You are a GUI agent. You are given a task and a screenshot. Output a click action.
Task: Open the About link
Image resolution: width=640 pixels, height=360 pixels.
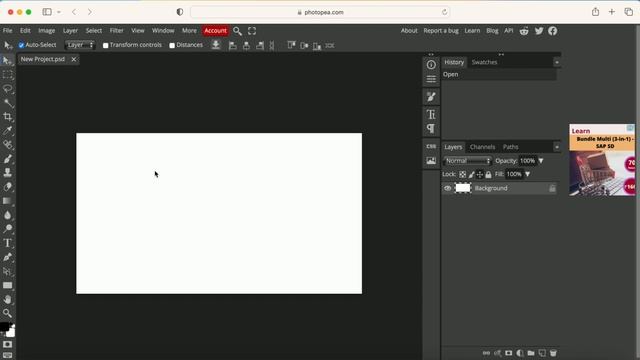(409, 31)
